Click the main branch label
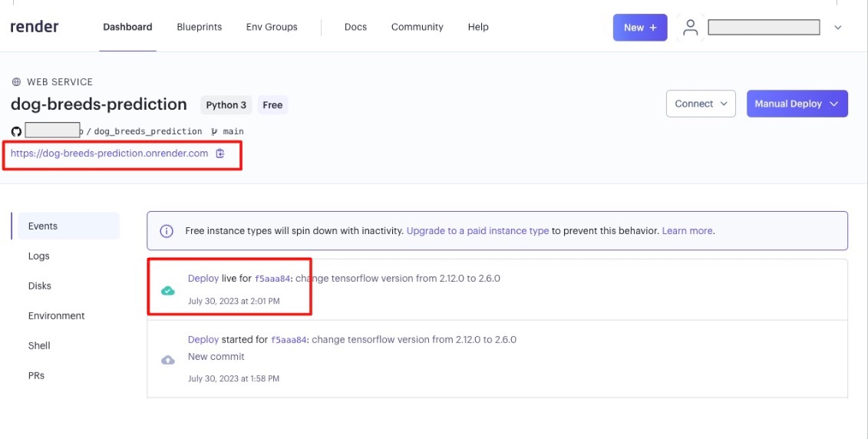 [x=233, y=131]
